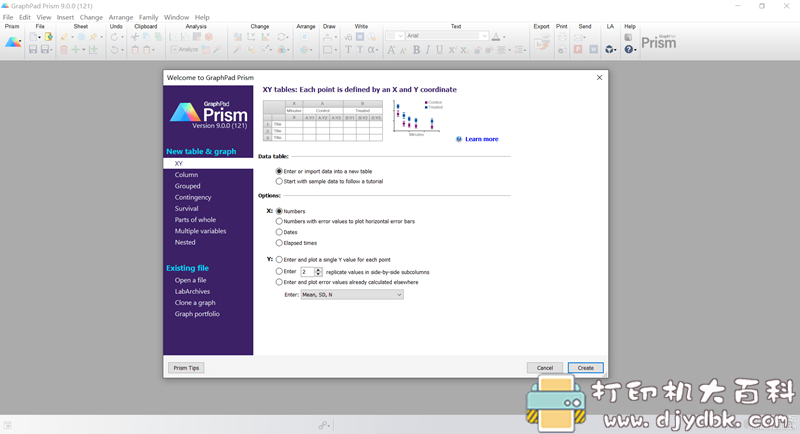Toggle Bold text formatting
The height and width of the screenshot is (434, 800).
(x=416, y=49)
